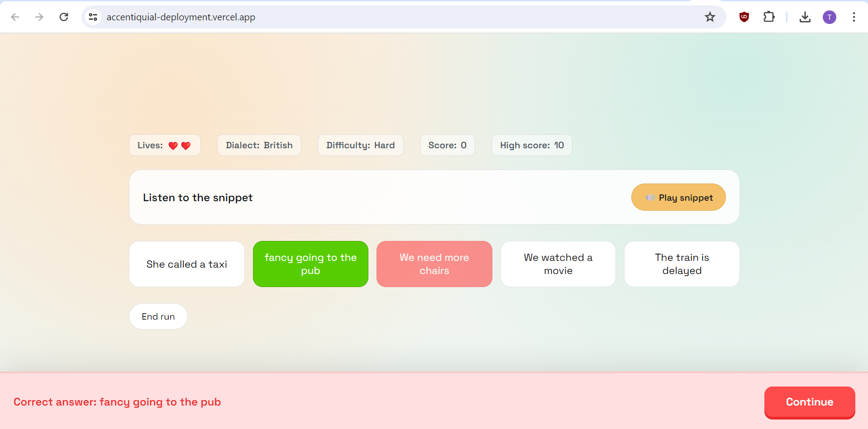Pick We need more chairs option
868x429 pixels.
point(434,264)
